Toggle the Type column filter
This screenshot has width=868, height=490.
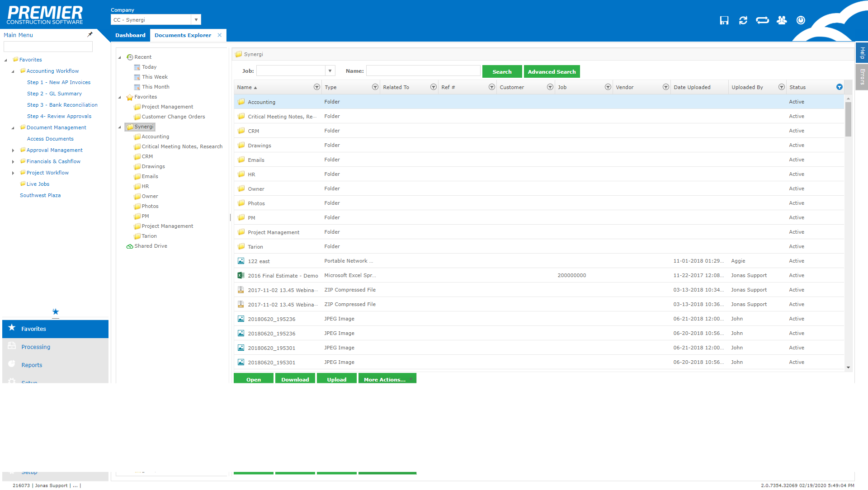click(375, 87)
